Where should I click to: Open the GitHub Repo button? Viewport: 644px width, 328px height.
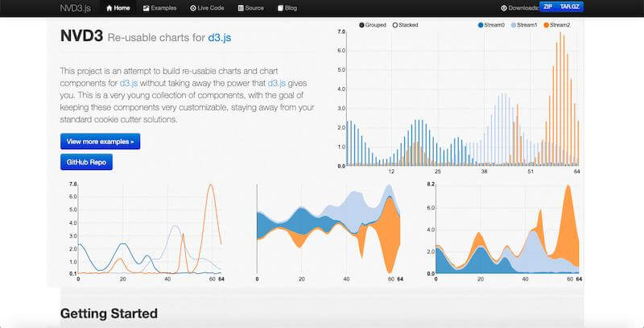[x=86, y=162]
